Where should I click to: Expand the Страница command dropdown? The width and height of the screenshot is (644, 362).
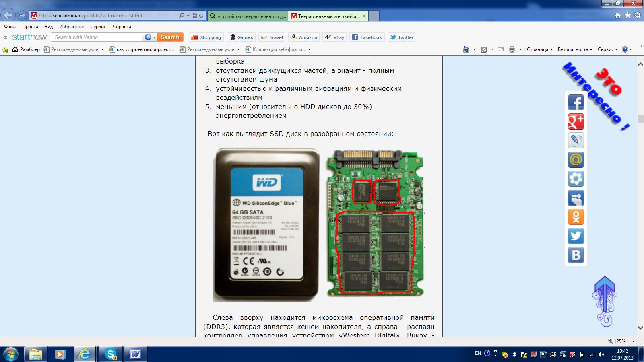click(x=540, y=49)
